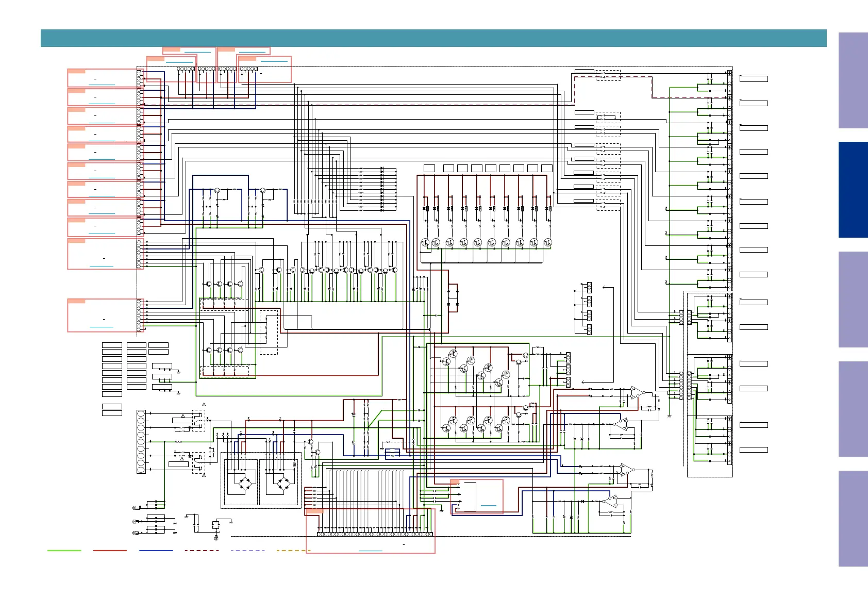Follow link in second left-column connector box
Viewport: 868px width, 614px height.
[102, 103]
